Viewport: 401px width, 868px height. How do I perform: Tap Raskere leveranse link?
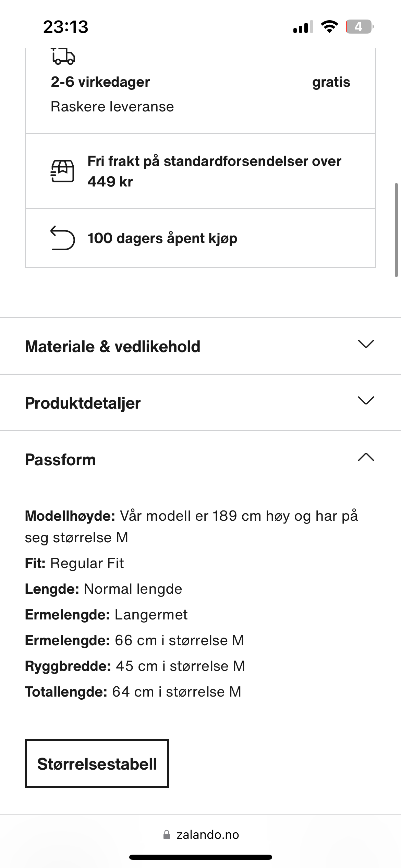[112, 107]
